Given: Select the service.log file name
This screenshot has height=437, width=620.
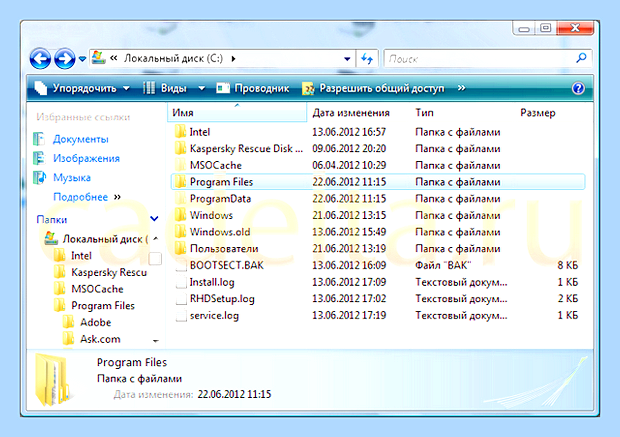Looking at the screenshot, I should [x=214, y=316].
